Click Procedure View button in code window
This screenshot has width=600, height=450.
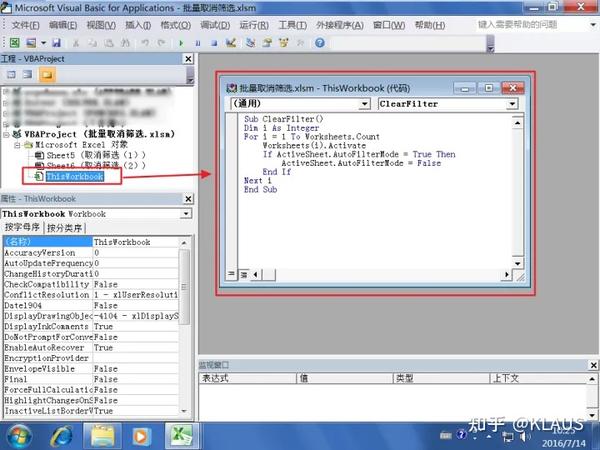click(x=231, y=274)
